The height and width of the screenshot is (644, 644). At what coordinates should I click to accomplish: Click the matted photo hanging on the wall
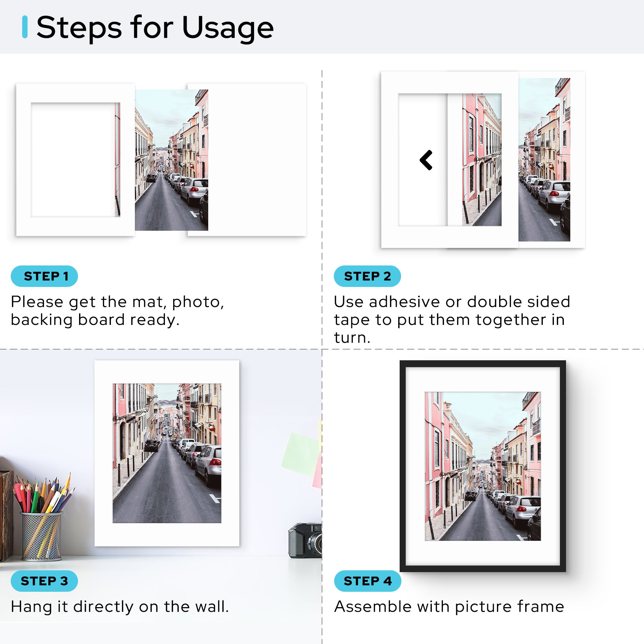[167, 453]
